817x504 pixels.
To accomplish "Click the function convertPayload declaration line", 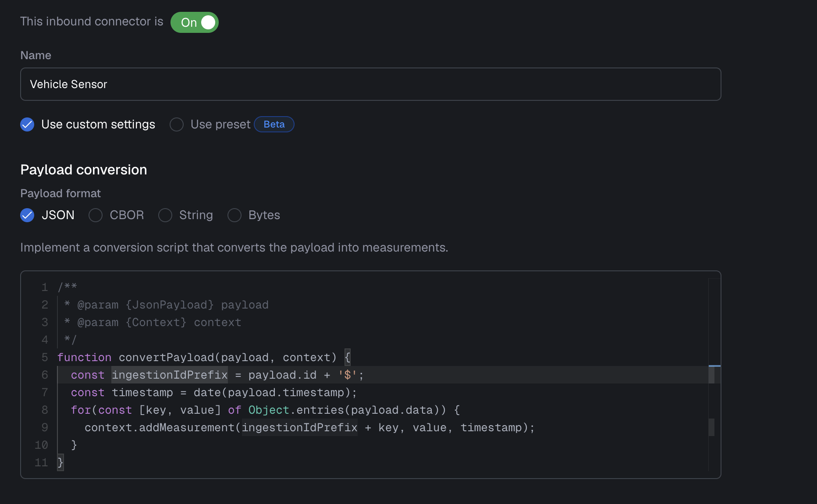I will click(204, 358).
